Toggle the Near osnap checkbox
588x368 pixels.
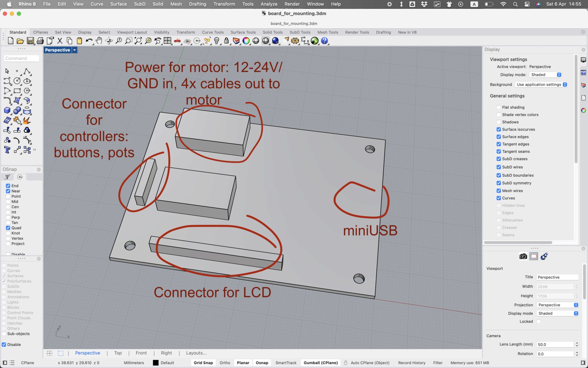[x=8, y=191]
